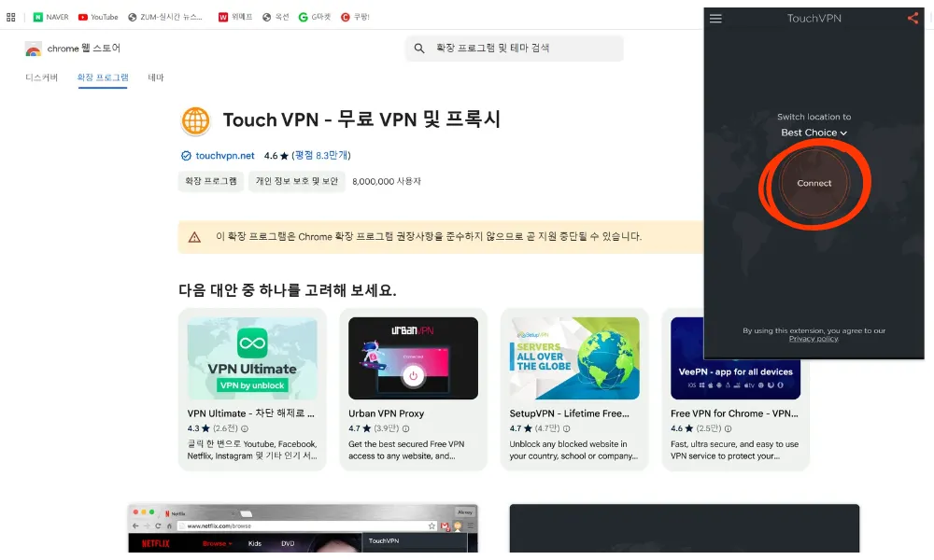Click info icon next to Urban VPN rating
The height and width of the screenshot is (560, 934).
[x=405, y=428]
